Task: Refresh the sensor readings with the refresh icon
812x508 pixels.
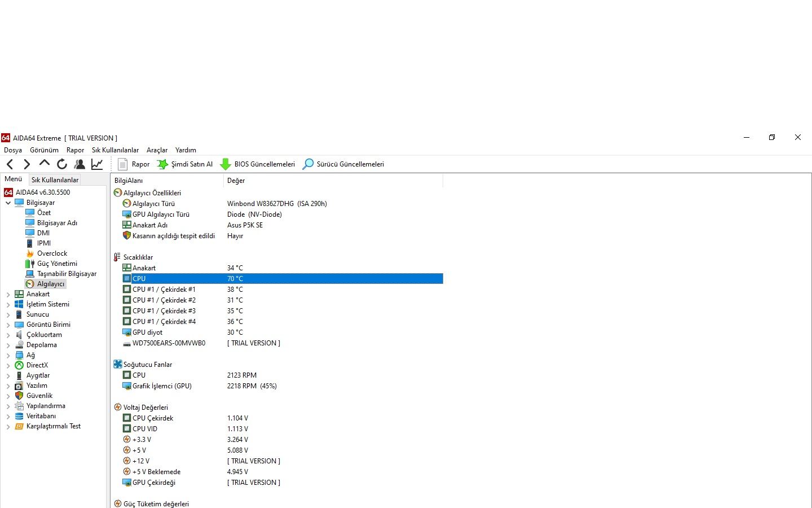Action: point(62,164)
